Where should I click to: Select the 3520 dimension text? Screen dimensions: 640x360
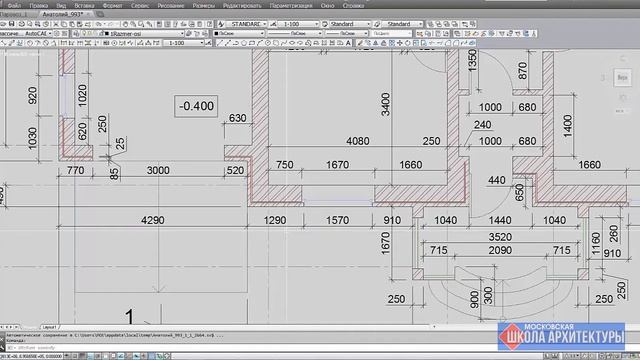(500, 237)
